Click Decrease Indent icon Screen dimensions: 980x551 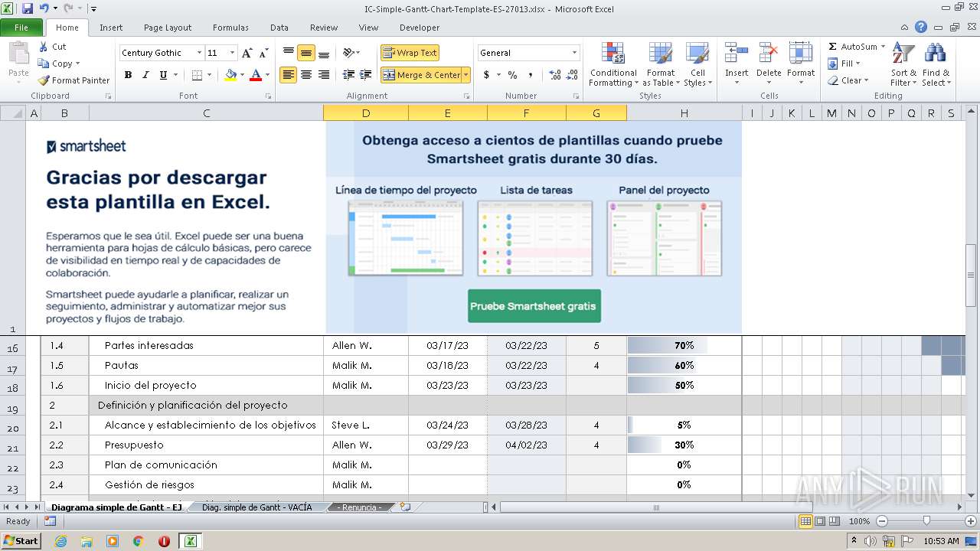coord(348,75)
